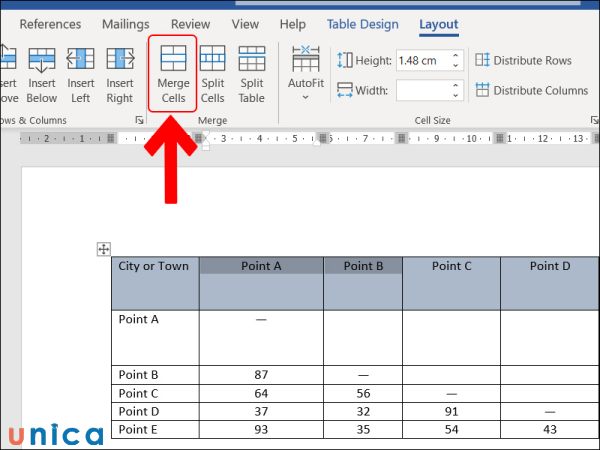
Task: Click the Point A header cell
Action: pyautogui.click(x=261, y=266)
